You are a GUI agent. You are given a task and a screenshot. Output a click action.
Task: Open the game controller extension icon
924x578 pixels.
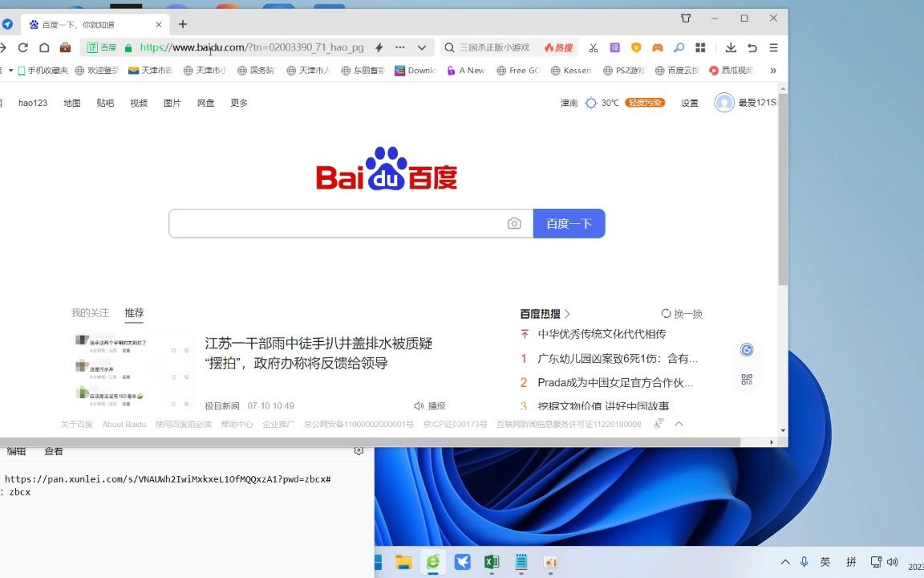point(658,48)
